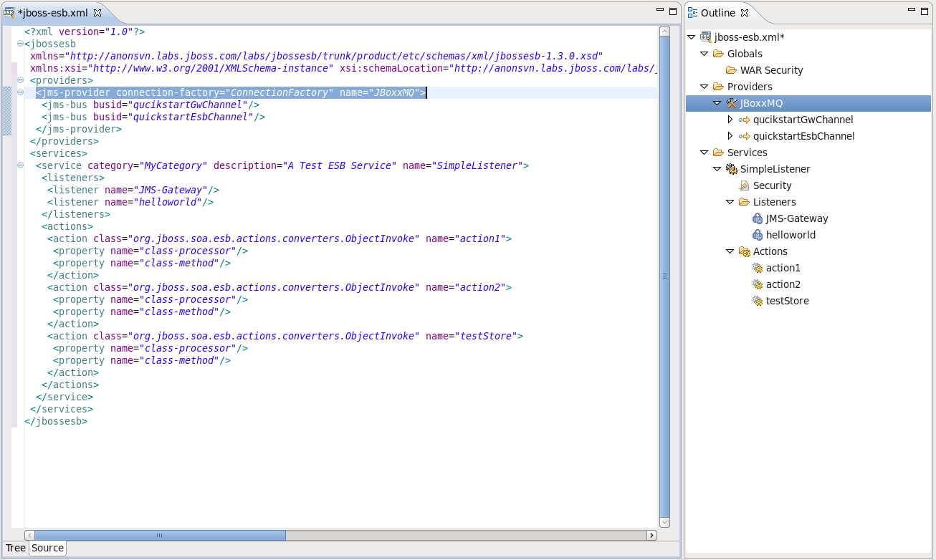The image size is (936, 560).
Task: Click the Security item icon in Outline
Action: pyautogui.click(x=745, y=185)
